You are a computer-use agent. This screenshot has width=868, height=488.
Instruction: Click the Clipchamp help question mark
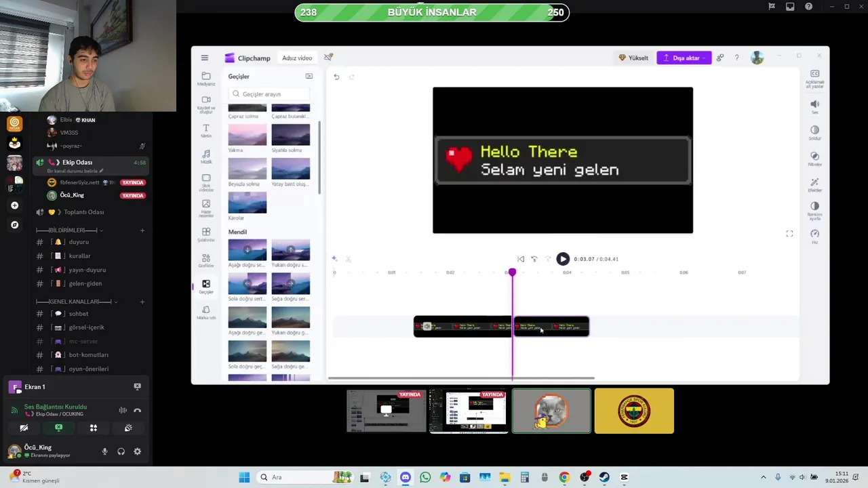tap(736, 58)
